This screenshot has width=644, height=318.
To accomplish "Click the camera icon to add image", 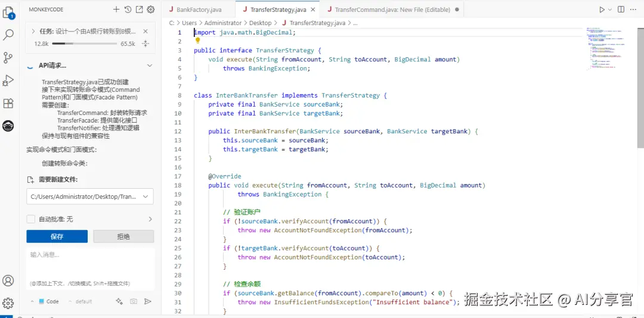I will click(134, 301).
